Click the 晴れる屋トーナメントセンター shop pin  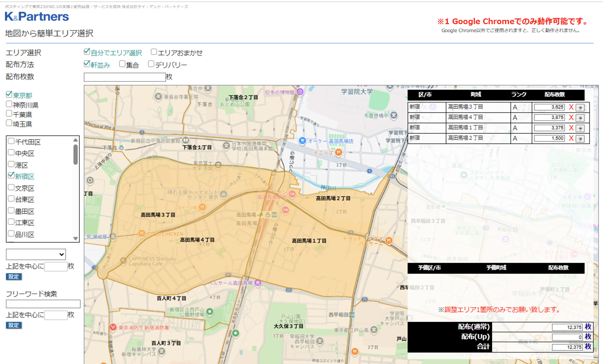tap(223, 194)
